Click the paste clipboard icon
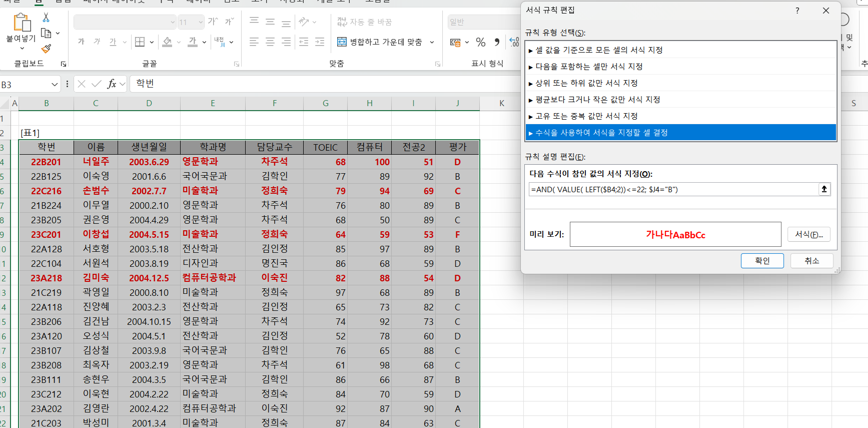Image resolution: width=868 pixels, height=428 pixels. coord(22,23)
